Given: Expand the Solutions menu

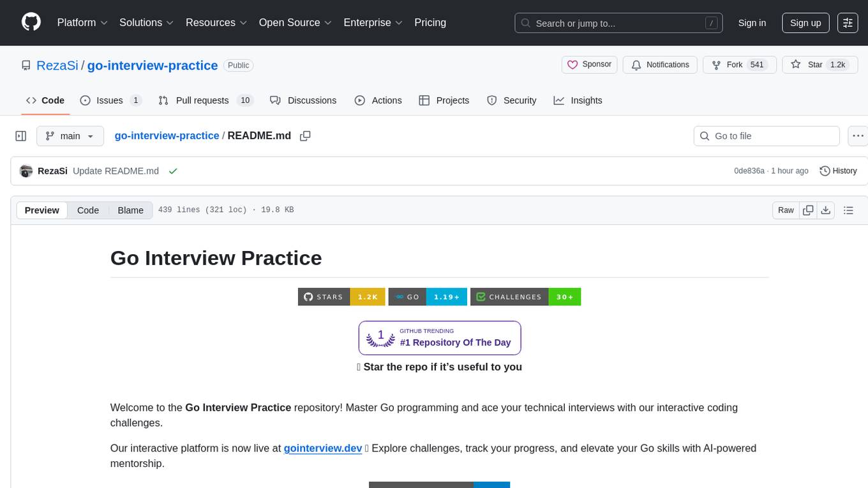Looking at the screenshot, I should coord(146,22).
